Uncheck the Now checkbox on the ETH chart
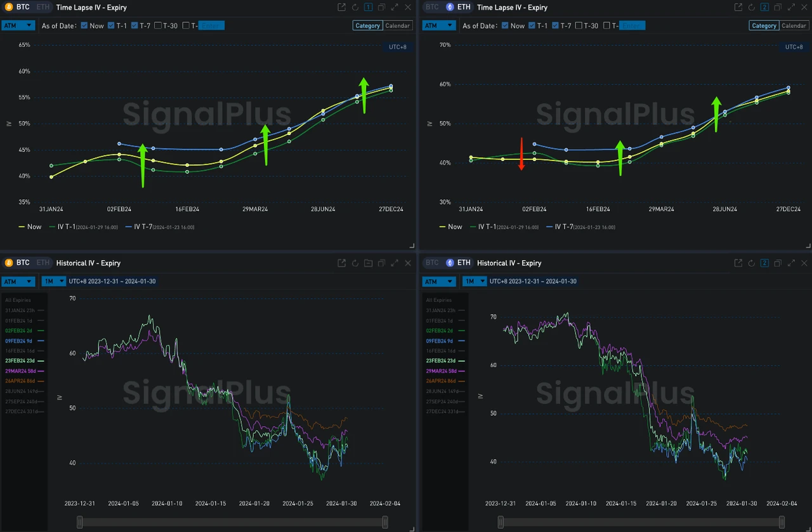Image resolution: width=812 pixels, height=532 pixels. coord(505,26)
